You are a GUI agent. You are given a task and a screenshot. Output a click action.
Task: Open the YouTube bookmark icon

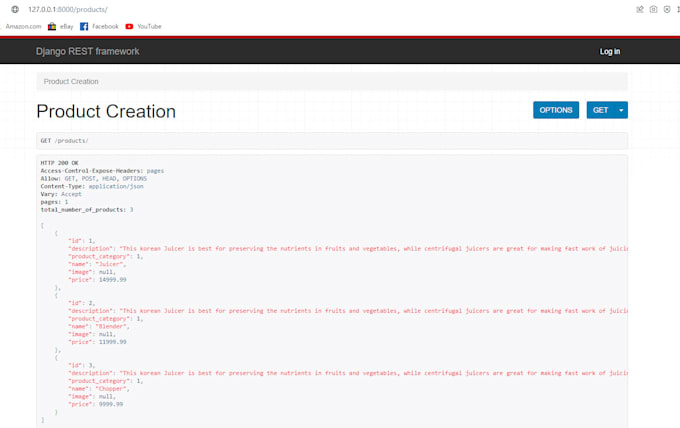[129, 26]
